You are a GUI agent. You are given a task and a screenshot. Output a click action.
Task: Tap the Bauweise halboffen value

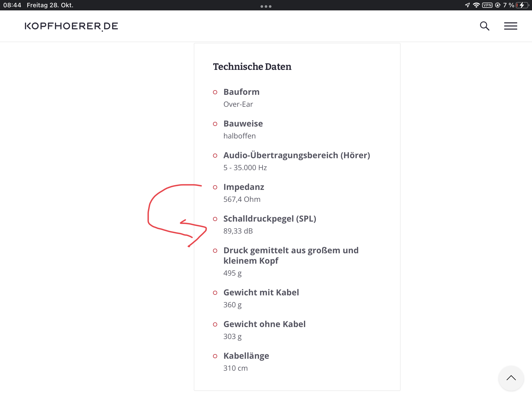pyautogui.click(x=240, y=136)
